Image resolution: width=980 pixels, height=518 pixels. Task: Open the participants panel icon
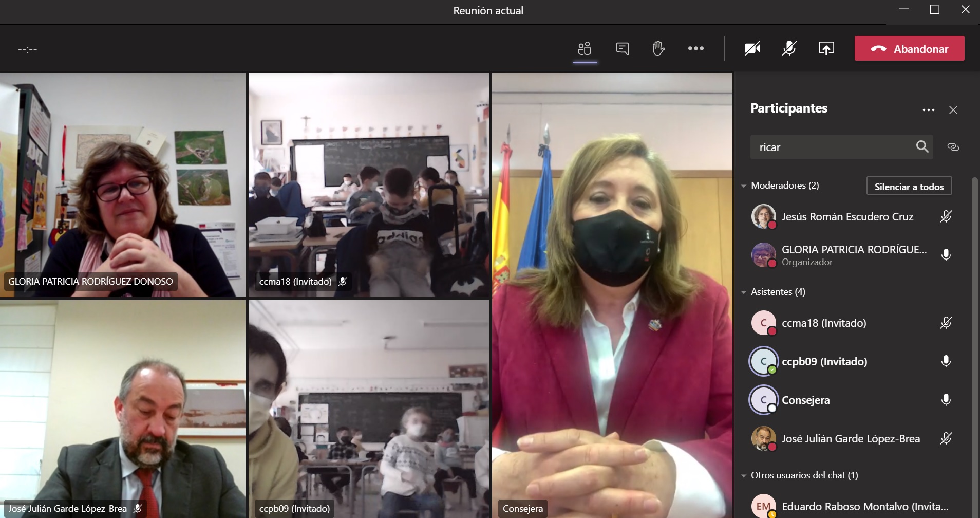coord(585,49)
